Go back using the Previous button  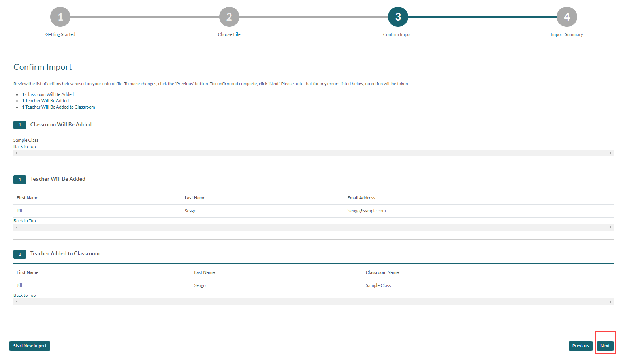point(580,346)
